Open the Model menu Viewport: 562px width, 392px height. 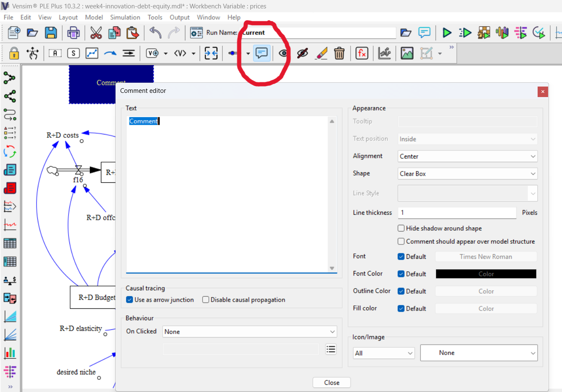(x=94, y=17)
